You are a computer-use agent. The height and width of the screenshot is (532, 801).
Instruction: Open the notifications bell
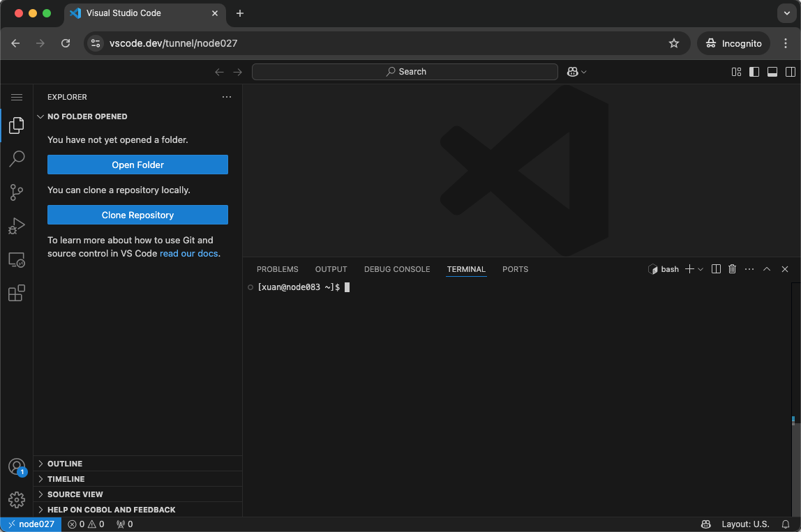pos(785,524)
